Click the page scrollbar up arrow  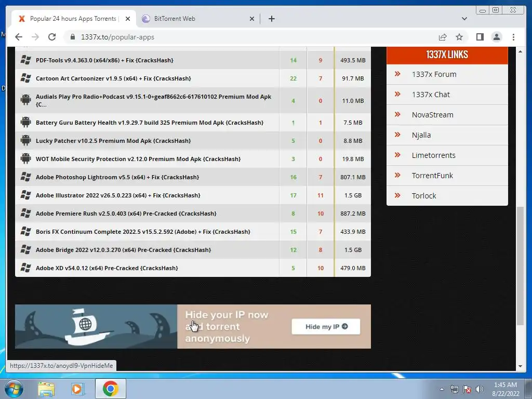click(520, 51)
